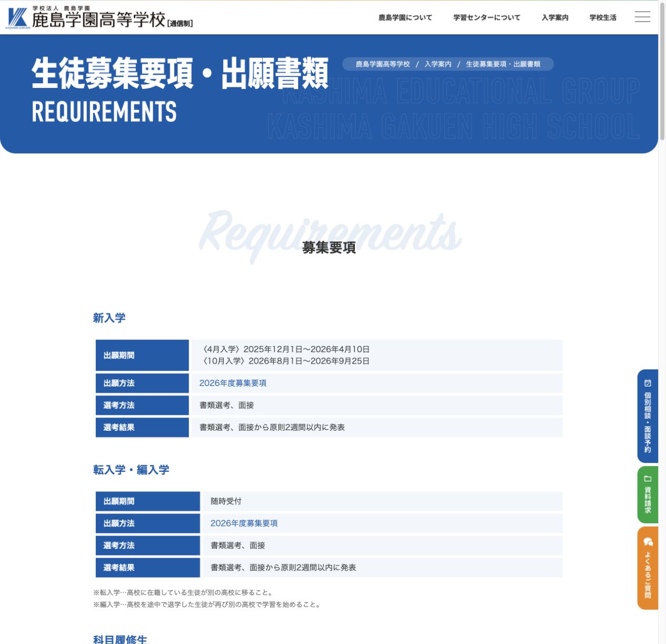The width and height of the screenshot is (666, 644).
Task: Open 個別相談・面談予約 side button
Action: 648,416
